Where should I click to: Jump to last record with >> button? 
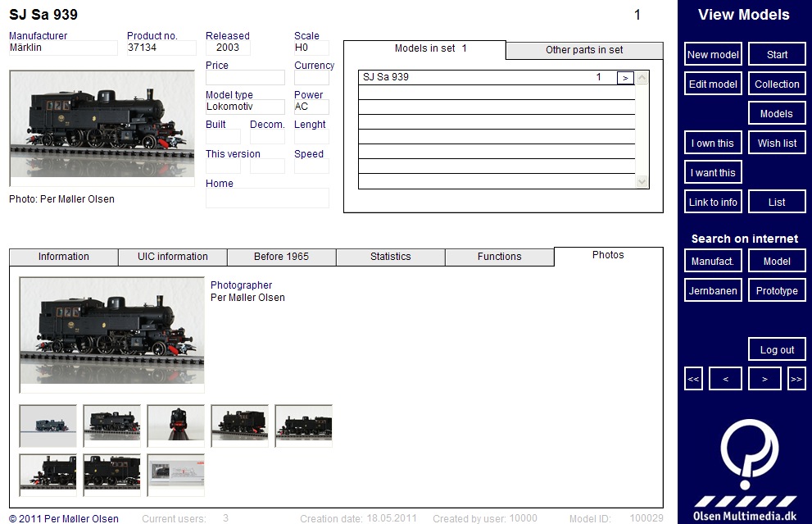pyautogui.click(x=796, y=379)
